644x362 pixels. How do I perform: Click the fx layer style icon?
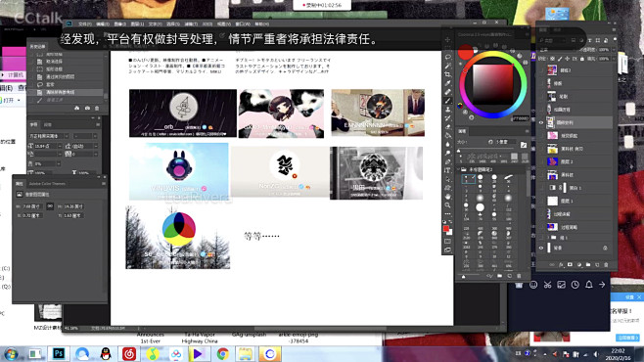point(561,265)
